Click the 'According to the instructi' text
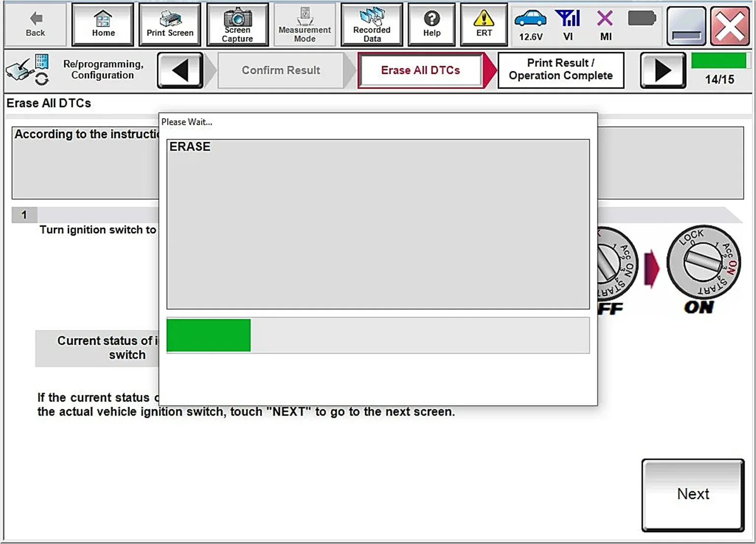 (x=87, y=134)
